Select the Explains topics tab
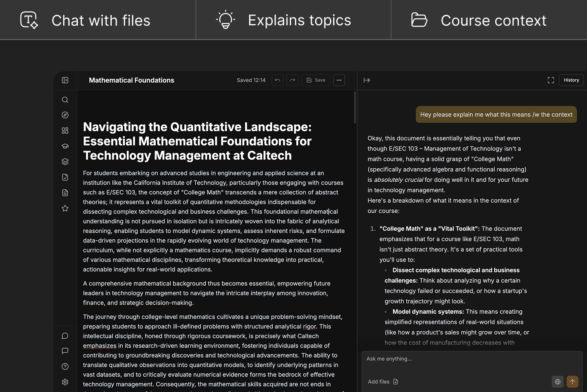Image resolution: width=587 pixels, height=392 pixels. click(293, 20)
